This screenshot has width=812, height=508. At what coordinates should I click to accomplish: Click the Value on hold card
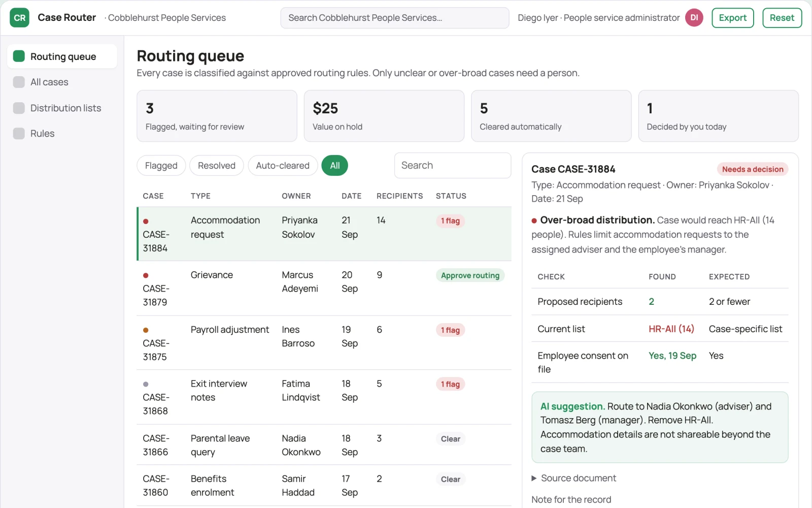(384, 116)
